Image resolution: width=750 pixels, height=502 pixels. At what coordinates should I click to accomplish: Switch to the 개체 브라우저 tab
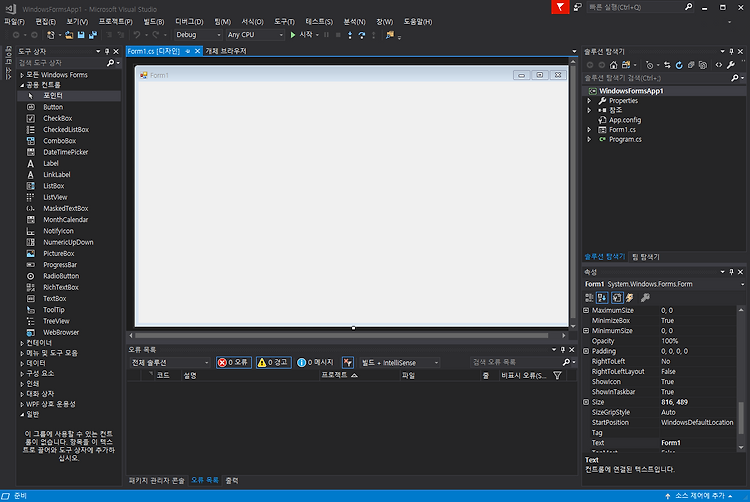tap(226, 51)
